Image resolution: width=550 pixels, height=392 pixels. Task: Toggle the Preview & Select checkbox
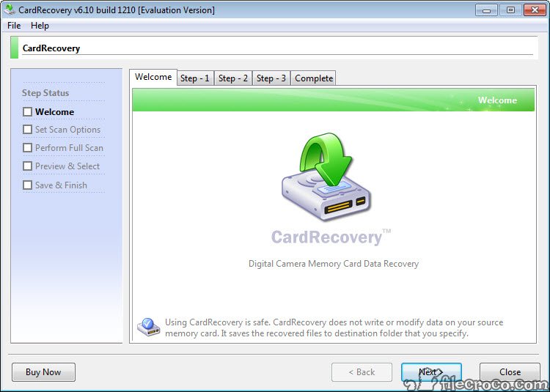[27, 166]
